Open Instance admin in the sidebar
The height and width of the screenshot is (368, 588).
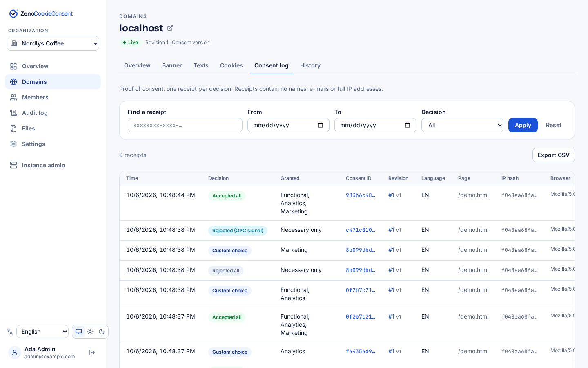(53, 165)
